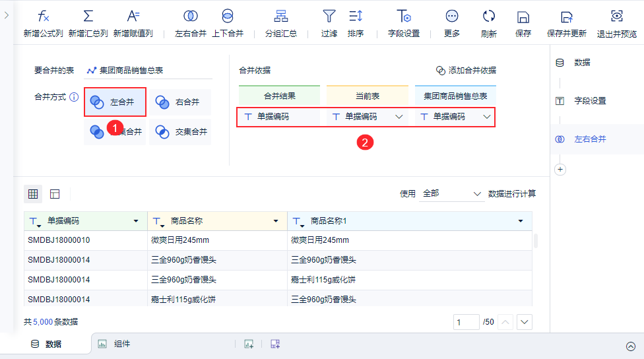This screenshot has width=644, height=359.
Task: Click the 新增赋值列 toolbar icon
Action: tap(133, 16)
